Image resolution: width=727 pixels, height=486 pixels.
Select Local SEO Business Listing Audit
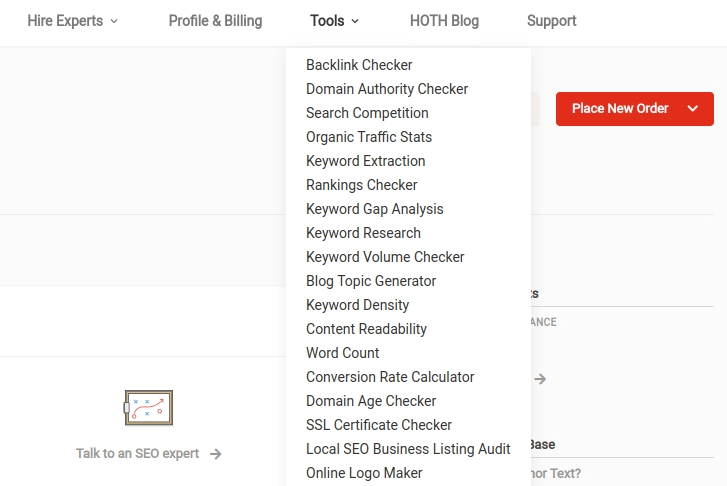(408, 449)
